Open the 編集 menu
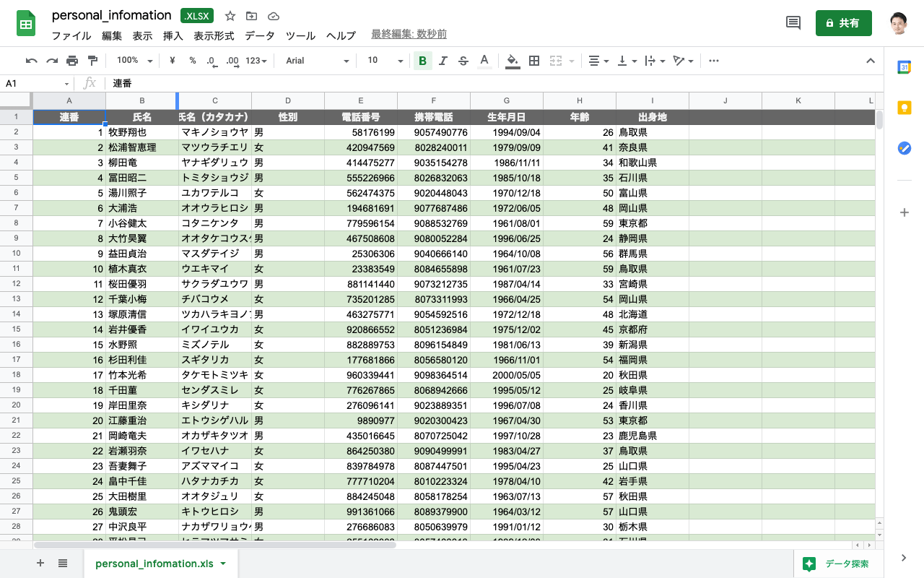Image resolution: width=924 pixels, height=578 pixels. pyautogui.click(x=112, y=35)
